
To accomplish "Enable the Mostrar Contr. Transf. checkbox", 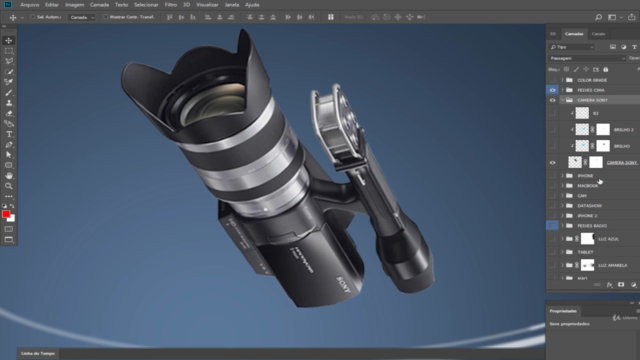I will pyautogui.click(x=106, y=17).
